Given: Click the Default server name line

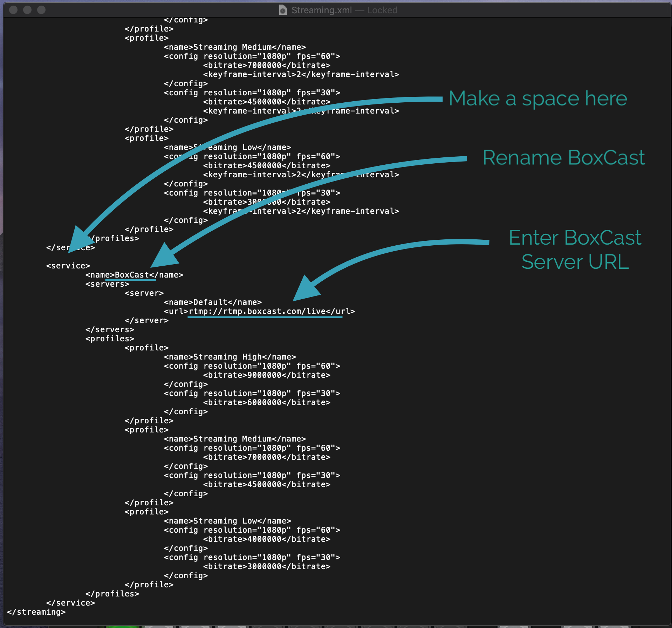Looking at the screenshot, I should pyautogui.click(x=212, y=302).
